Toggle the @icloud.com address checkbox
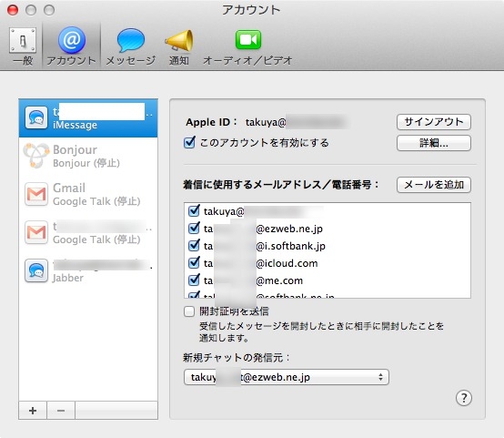 [x=194, y=263]
